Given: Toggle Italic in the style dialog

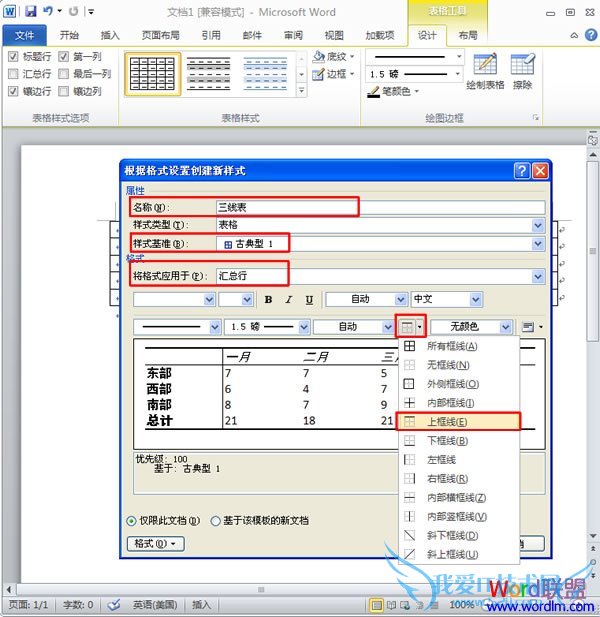Looking at the screenshot, I should (289, 299).
